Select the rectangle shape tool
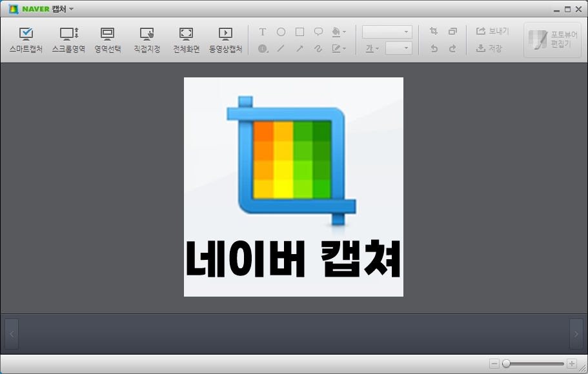The width and height of the screenshot is (588, 374). [x=299, y=32]
